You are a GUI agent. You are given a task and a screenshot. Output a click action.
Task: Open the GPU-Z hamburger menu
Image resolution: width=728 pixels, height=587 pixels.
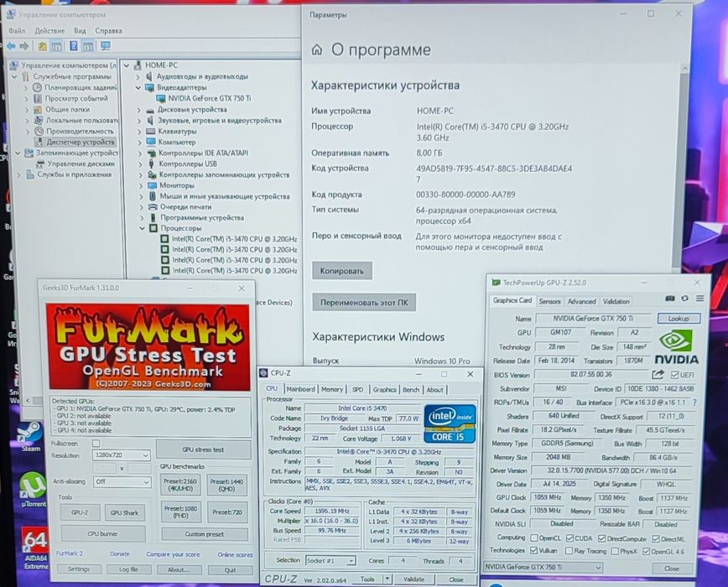pos(699,299)
